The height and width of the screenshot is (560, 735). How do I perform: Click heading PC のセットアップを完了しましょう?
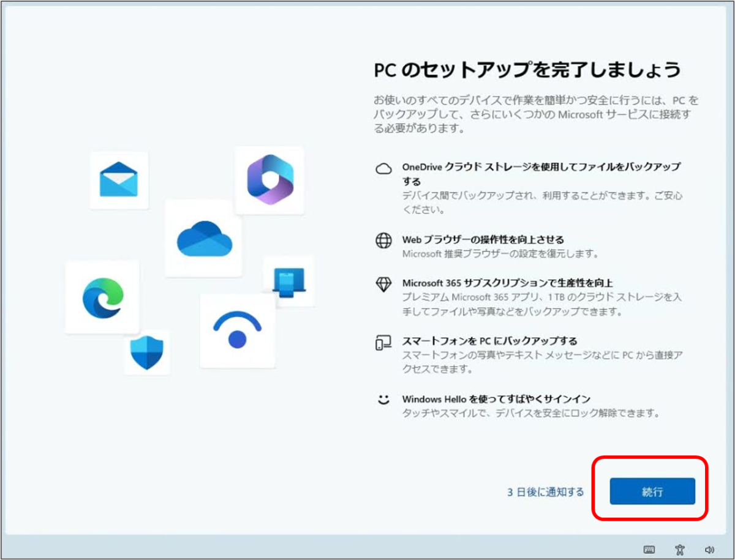coord(527,69)
